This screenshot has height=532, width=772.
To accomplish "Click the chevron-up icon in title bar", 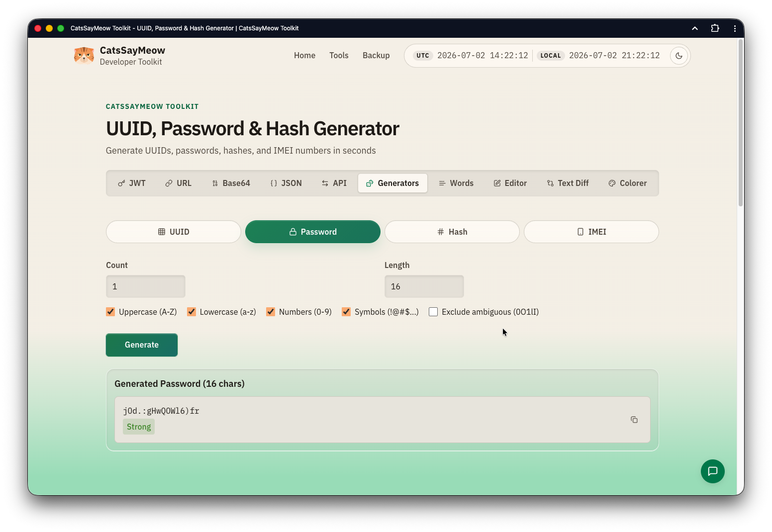I will (695, 28).
